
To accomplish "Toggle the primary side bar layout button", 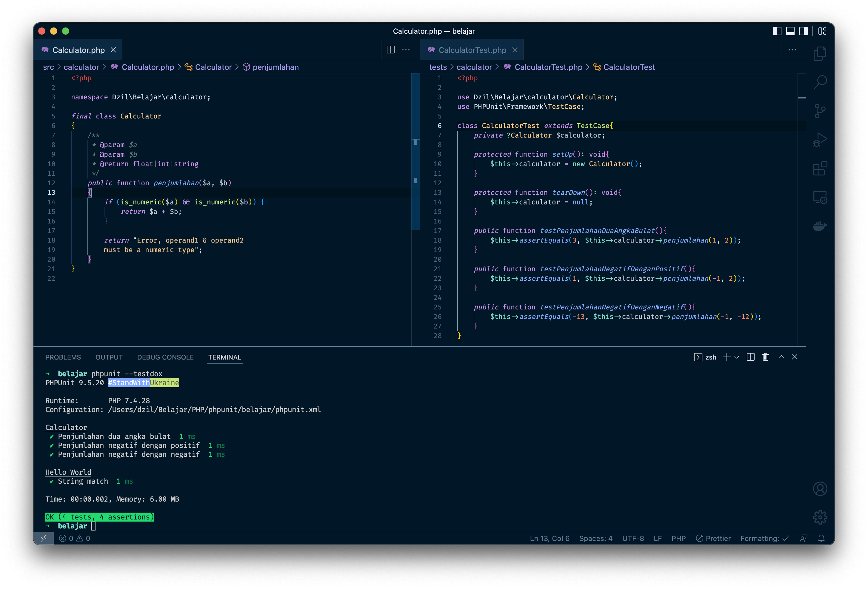I will click(777, 31).
